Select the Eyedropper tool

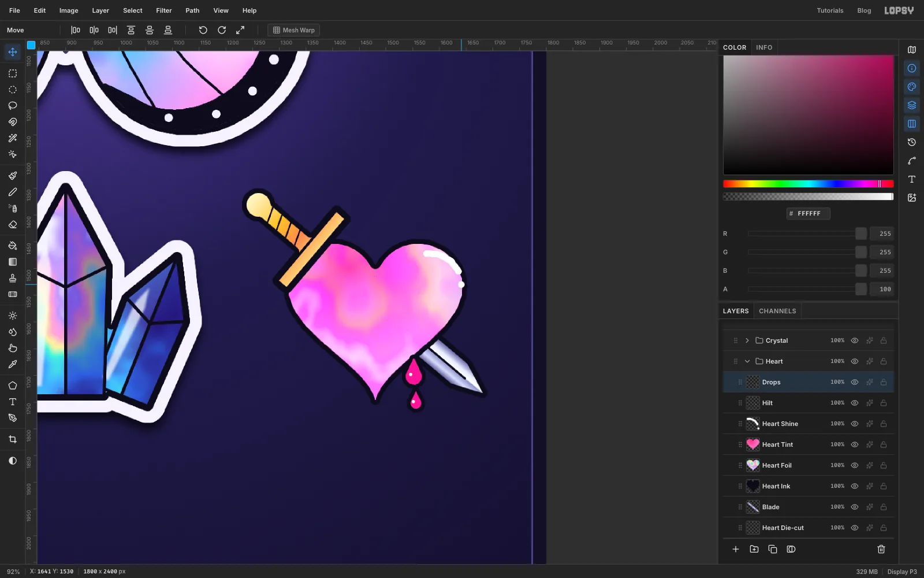13,364
